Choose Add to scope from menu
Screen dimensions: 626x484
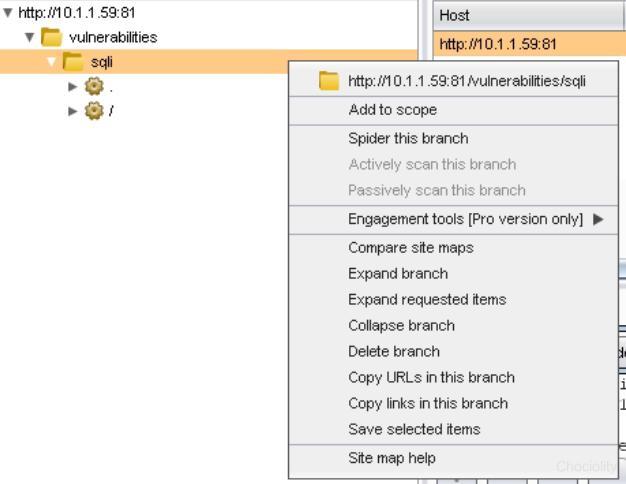(392, 110)
